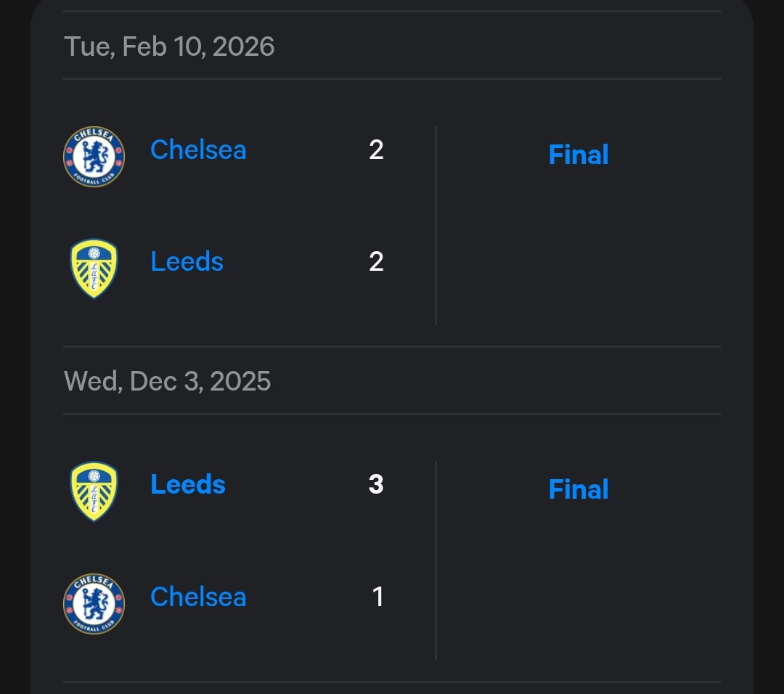
Task: Click the Chelsea crest in the Feb 10 match
Action: pos(94,155)
